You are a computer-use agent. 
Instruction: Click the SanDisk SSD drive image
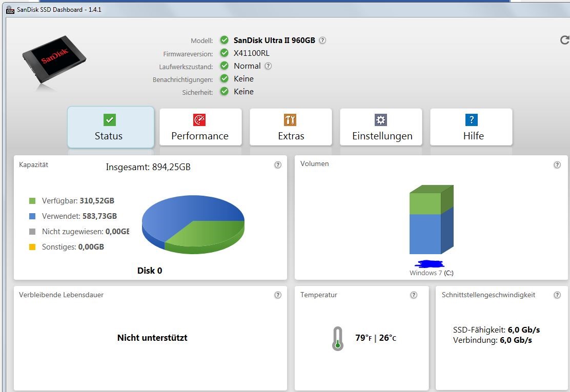(x=54, y=60)
